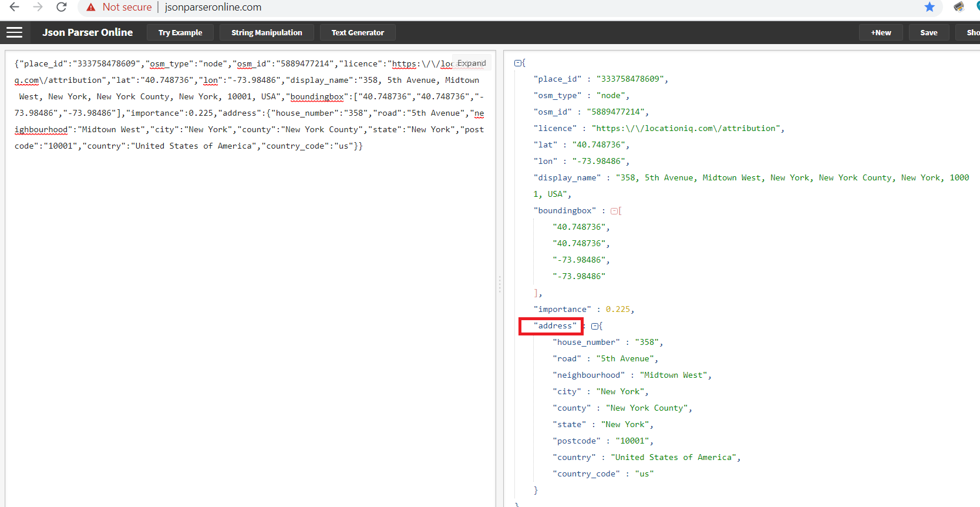Click the +New button
The height and width of the screenshot is (507, 980).
pyautogui.click(x=881, y=33)
